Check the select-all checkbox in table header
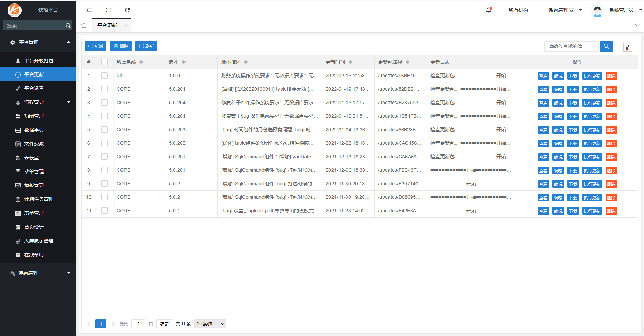 point(104,62)
